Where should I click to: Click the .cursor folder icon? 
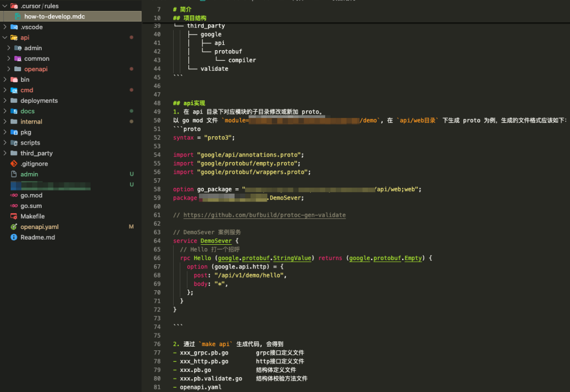click(x=14, y=6)
